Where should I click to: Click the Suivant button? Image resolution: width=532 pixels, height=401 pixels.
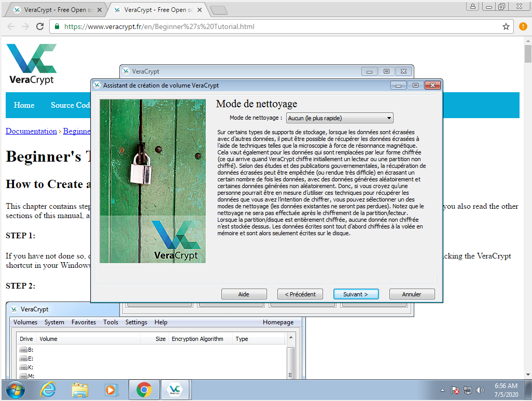(x=356, y=294)
